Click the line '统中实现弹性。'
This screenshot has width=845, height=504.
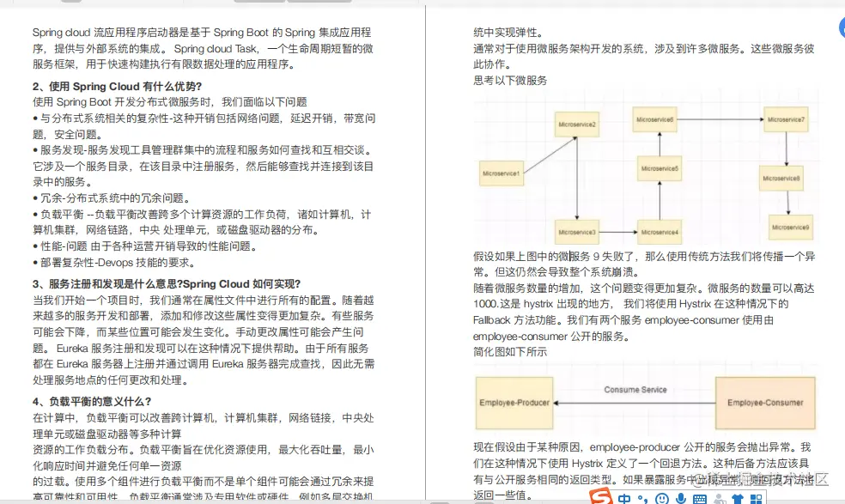coord(508,33)
